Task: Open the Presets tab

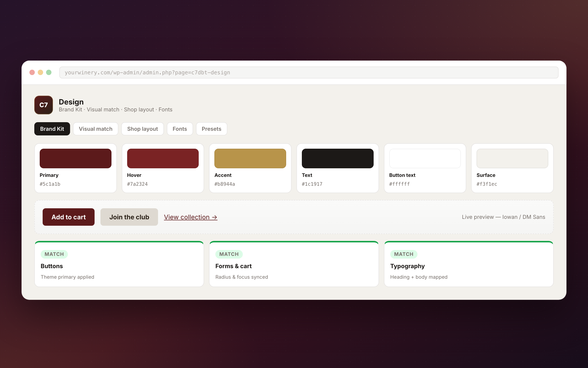Action: tap(211, 129)
